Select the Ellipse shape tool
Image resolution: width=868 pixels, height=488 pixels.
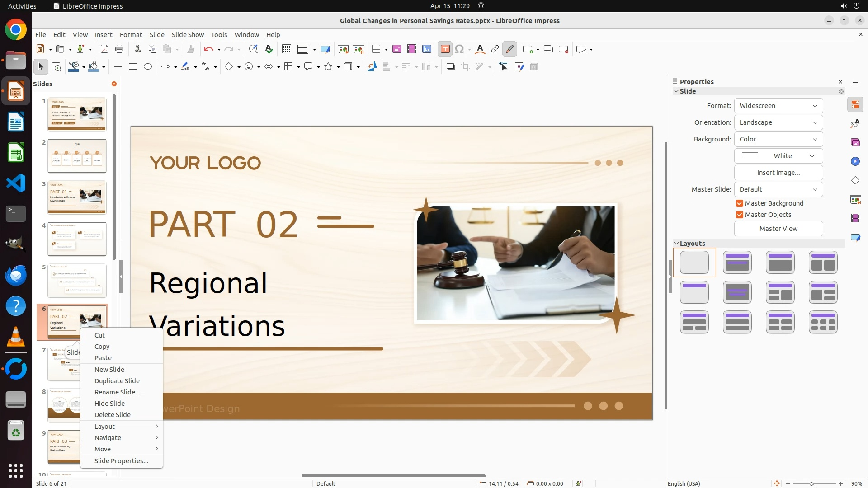point(148,67)
